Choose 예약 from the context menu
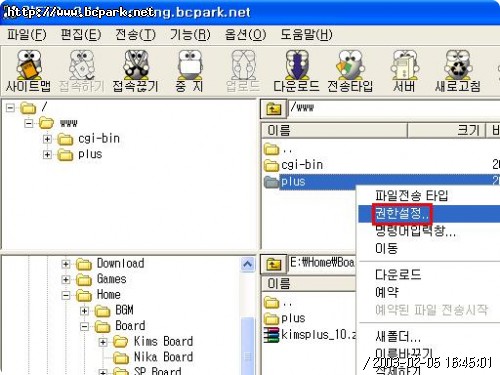The height and width of the screenshot is (375, 500). tap(387, 292)
